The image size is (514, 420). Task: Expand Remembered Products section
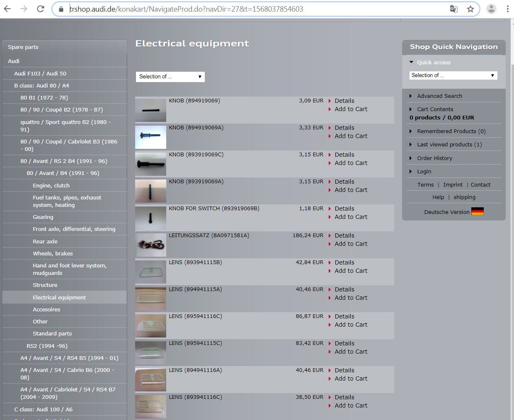(x=451, y=131)
